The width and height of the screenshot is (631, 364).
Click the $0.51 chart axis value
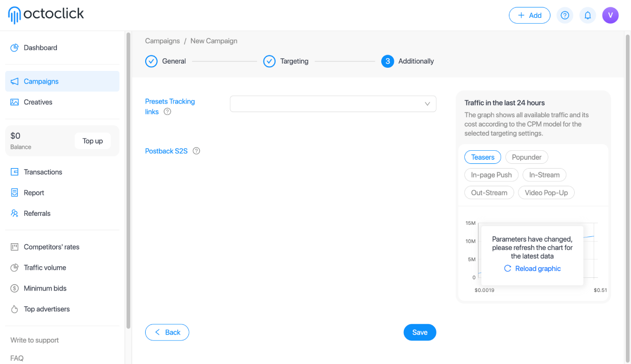(601, 290)
